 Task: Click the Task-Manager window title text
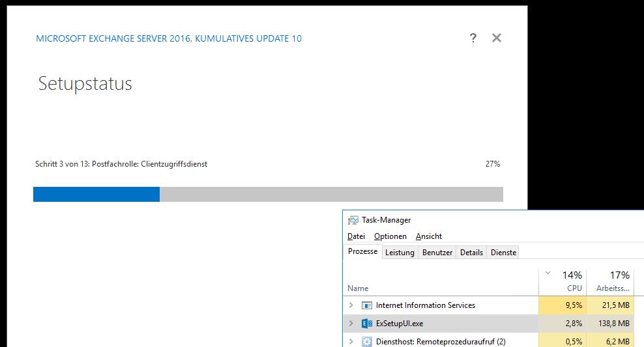386,220
